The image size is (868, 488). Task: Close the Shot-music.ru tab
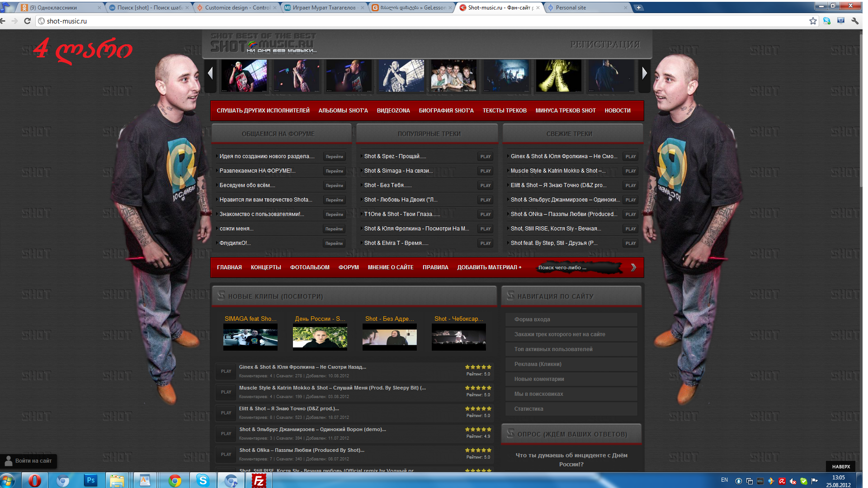538,8
